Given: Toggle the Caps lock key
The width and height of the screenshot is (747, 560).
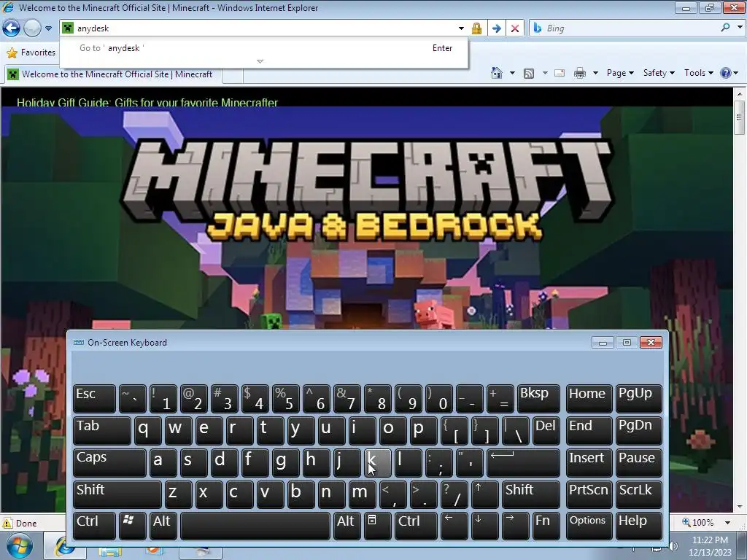Looking at the screenshot, I should [109, 462].
